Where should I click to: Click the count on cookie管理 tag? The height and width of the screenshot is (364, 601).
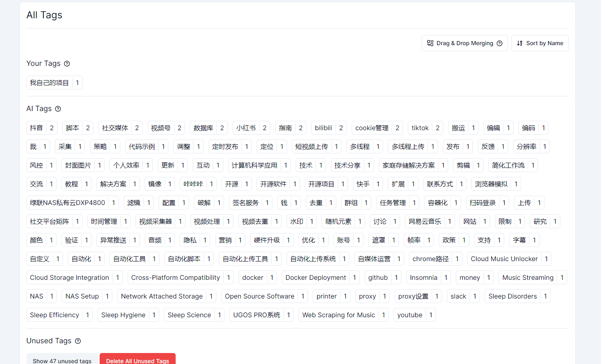[x=397, y=128]
